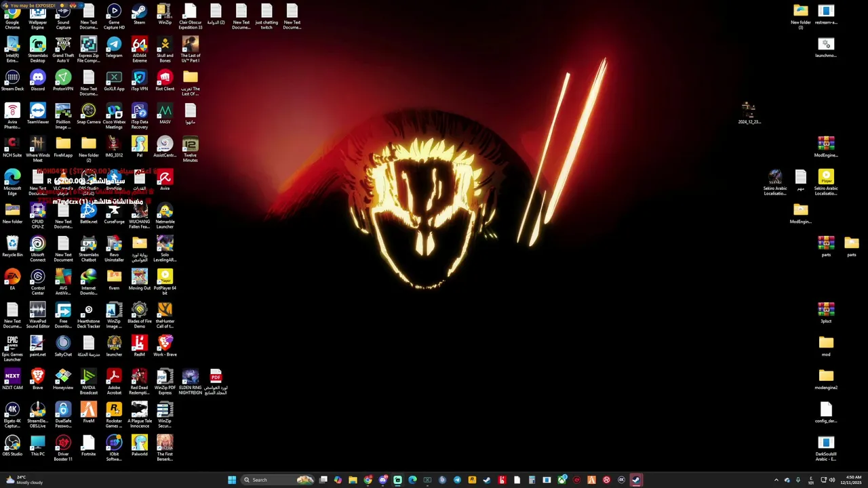Open Windows Start menu
The image size is (868, 488).
(232, 480)
